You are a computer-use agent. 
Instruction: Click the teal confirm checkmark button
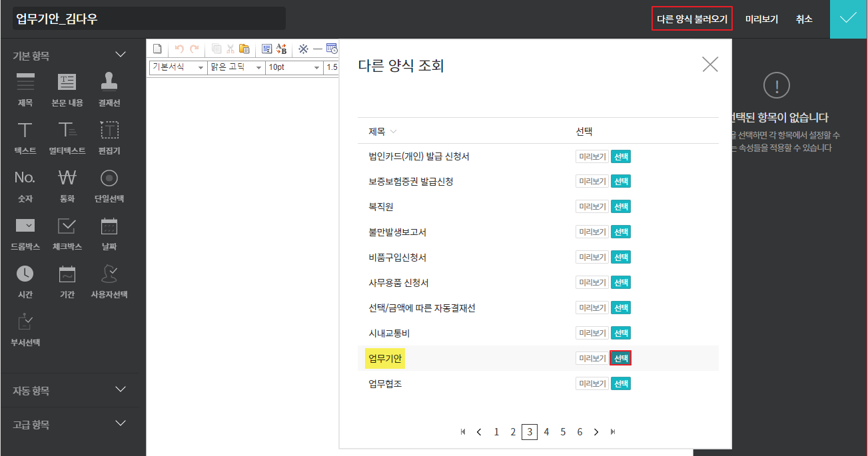point(848,19)
